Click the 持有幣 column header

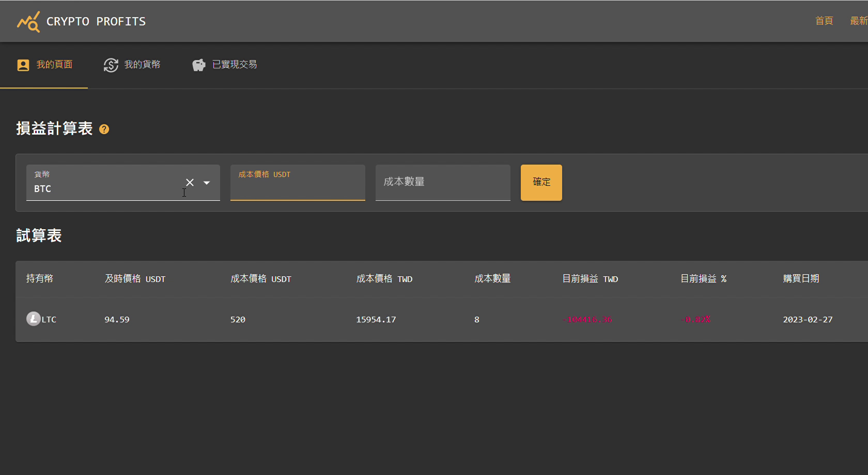[40, 279]
